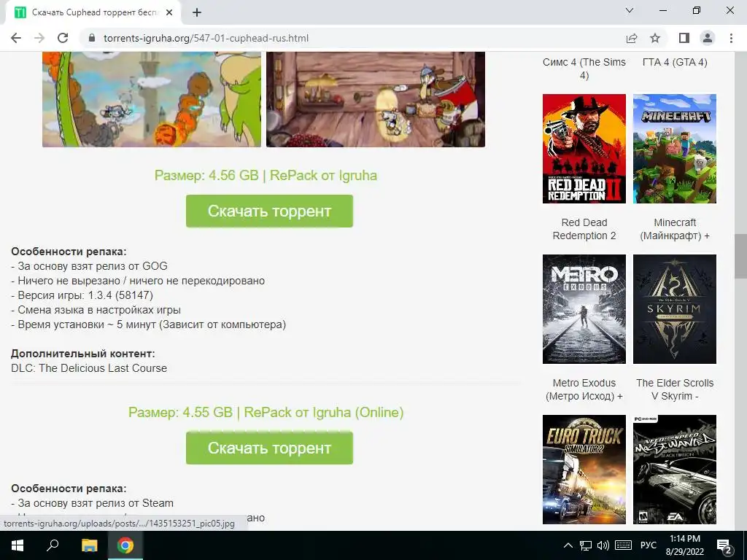This screenshot has height=560, width=747.
Task: Bookmark this page with the star
Action: 656,38
